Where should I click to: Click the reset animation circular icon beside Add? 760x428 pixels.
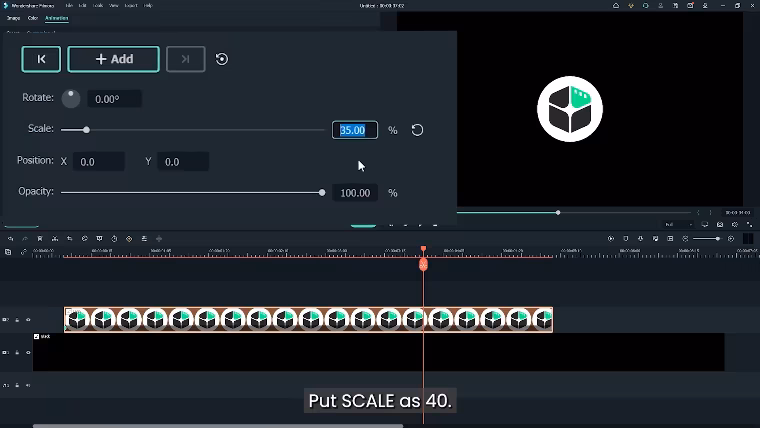pyautogui.click(x=222, y=59)
